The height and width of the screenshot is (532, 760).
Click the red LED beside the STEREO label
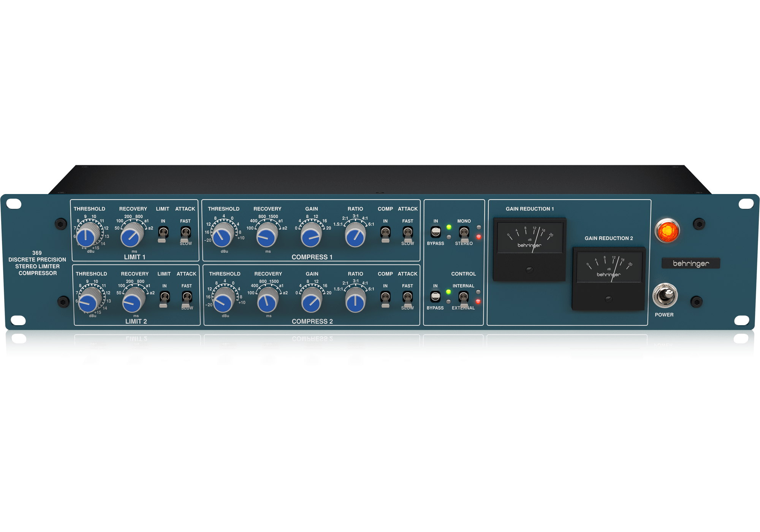[479, 237]
